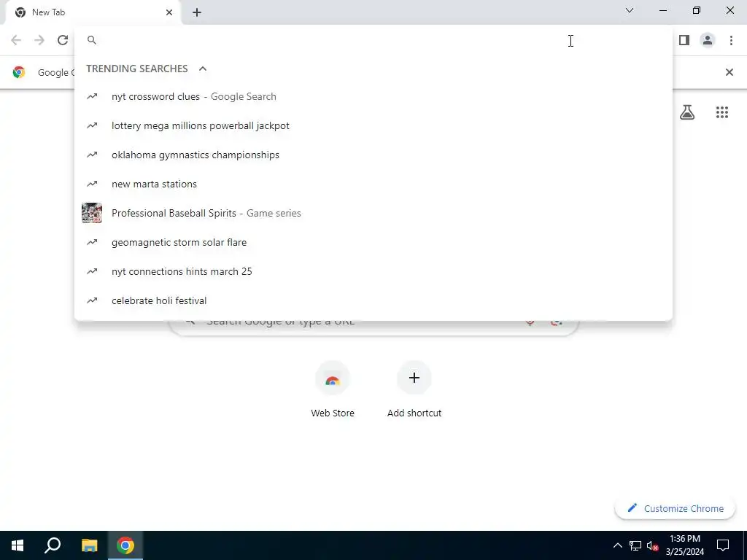Click Customize Chrome button

tap(676, 508)
